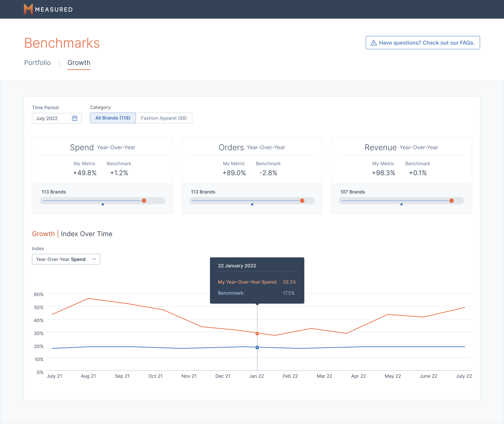Click the MEASURED brand name in header
Screen dimensions: 504x424
[x=54, y=10]
